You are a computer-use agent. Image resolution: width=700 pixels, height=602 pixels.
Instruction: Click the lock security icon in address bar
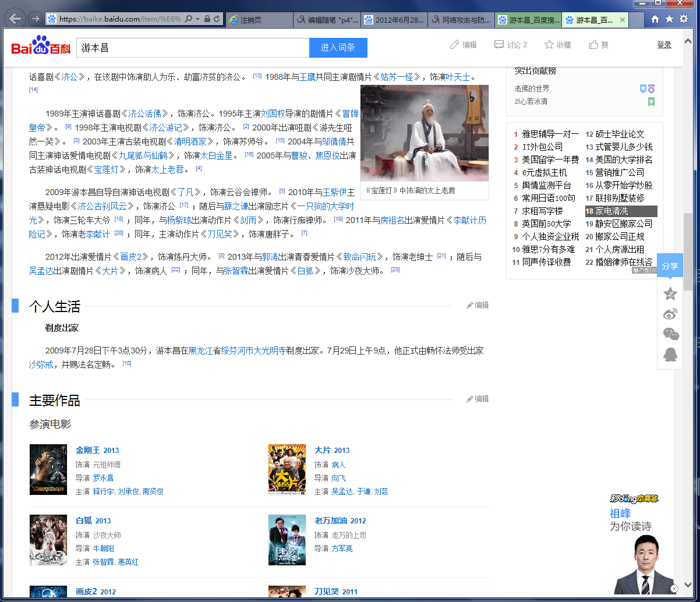[207, 19]
